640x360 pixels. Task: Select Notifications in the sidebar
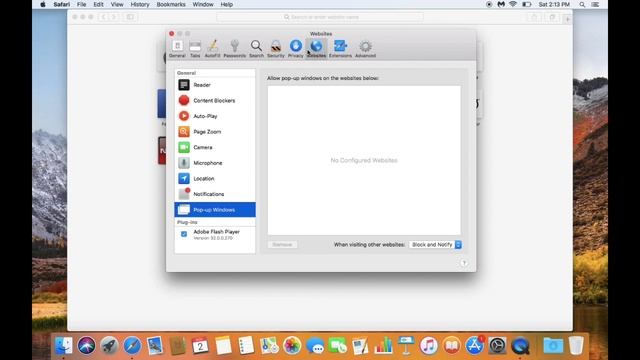click(x=215, y=194)
